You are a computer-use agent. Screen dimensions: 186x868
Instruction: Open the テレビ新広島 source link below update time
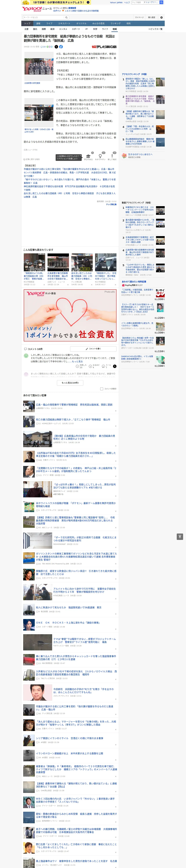point(111,205)
